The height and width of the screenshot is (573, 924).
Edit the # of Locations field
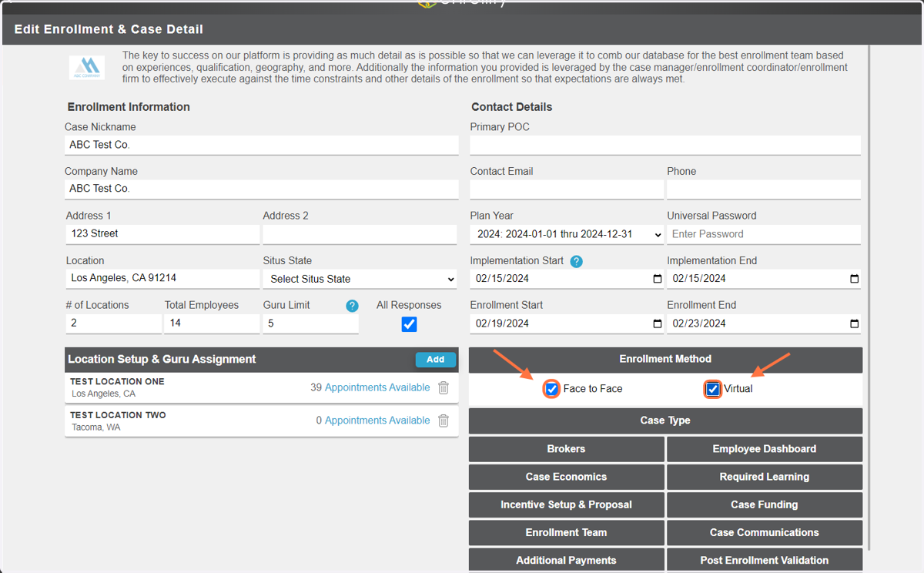click(x=114, y=323)
